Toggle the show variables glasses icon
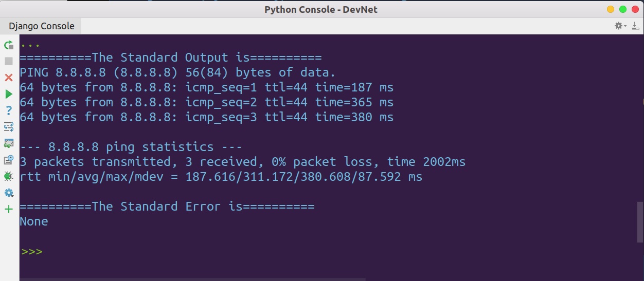This screenshot has height=281, width=644. 8,143
